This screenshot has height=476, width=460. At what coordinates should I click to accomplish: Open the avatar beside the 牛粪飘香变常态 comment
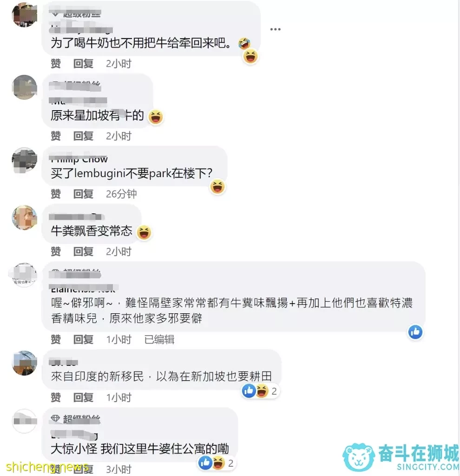tap(24, 218)
